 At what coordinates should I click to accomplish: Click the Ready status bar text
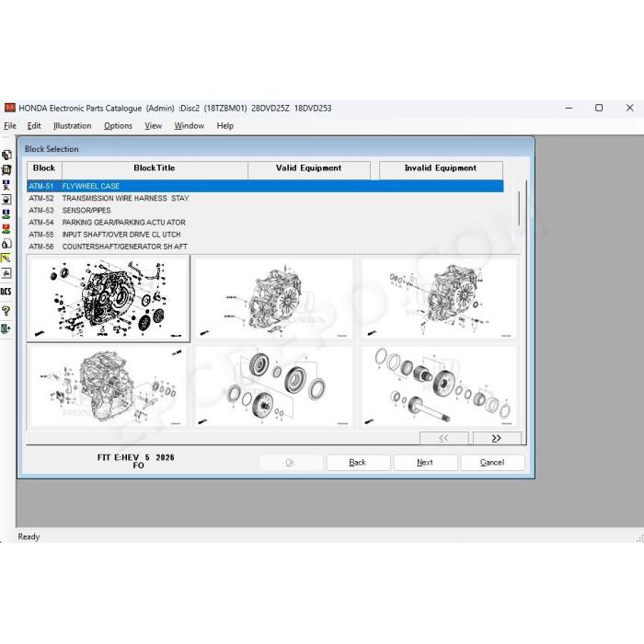click(x=29, y=536)
